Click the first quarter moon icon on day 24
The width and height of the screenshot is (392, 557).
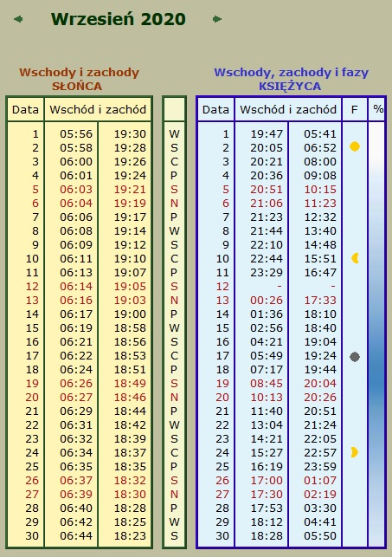click(x=355, y=452)
